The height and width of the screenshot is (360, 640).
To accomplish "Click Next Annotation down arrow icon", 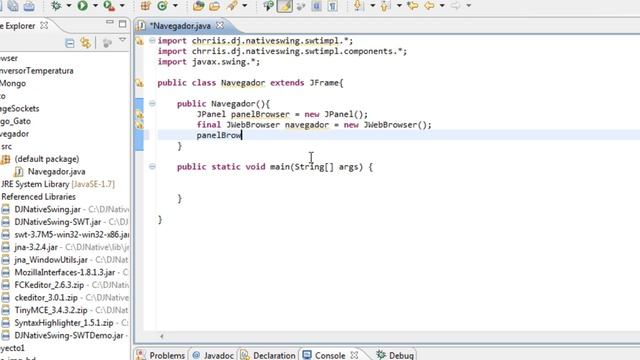I will [x=358, y=5].
